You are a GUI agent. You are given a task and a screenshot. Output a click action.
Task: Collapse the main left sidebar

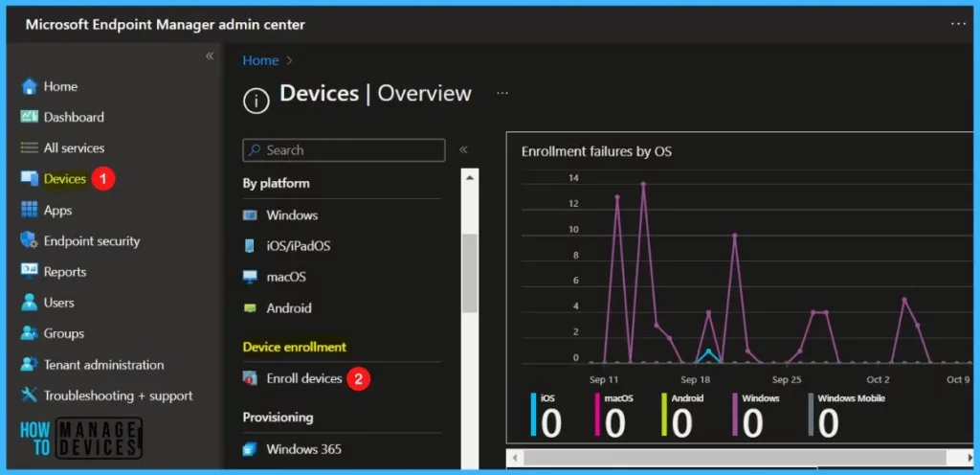click(210, 57)
